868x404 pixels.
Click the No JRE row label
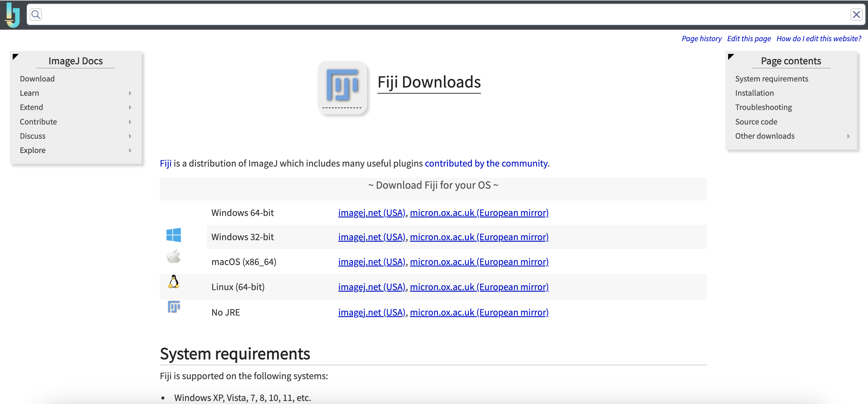coord(225,312)
